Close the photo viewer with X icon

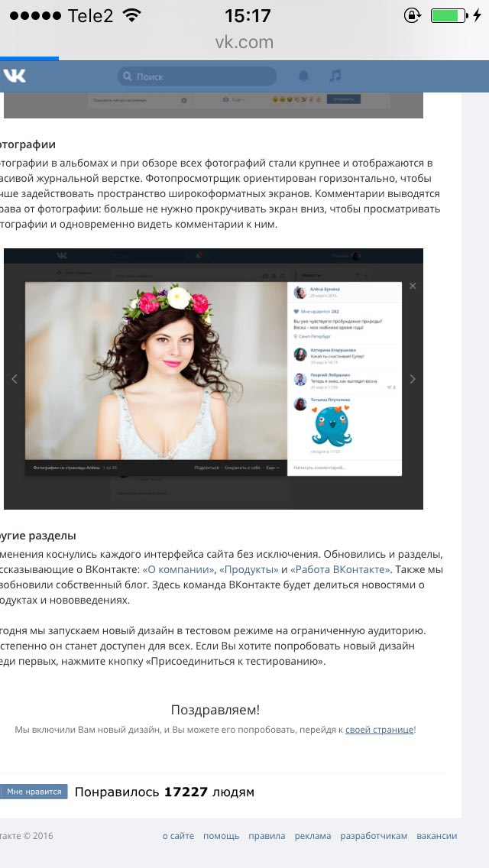(413, 287)
